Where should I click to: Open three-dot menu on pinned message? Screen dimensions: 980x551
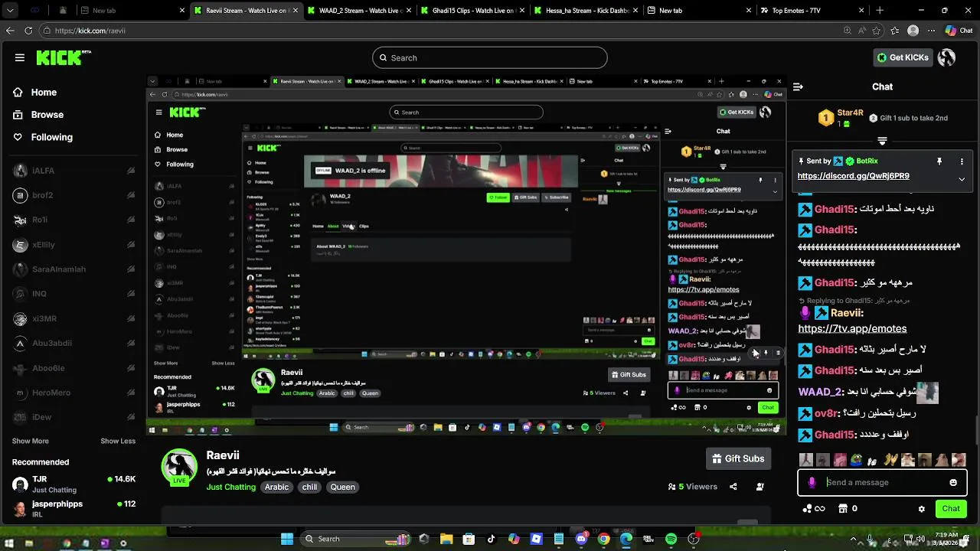(x=962, y=161)
